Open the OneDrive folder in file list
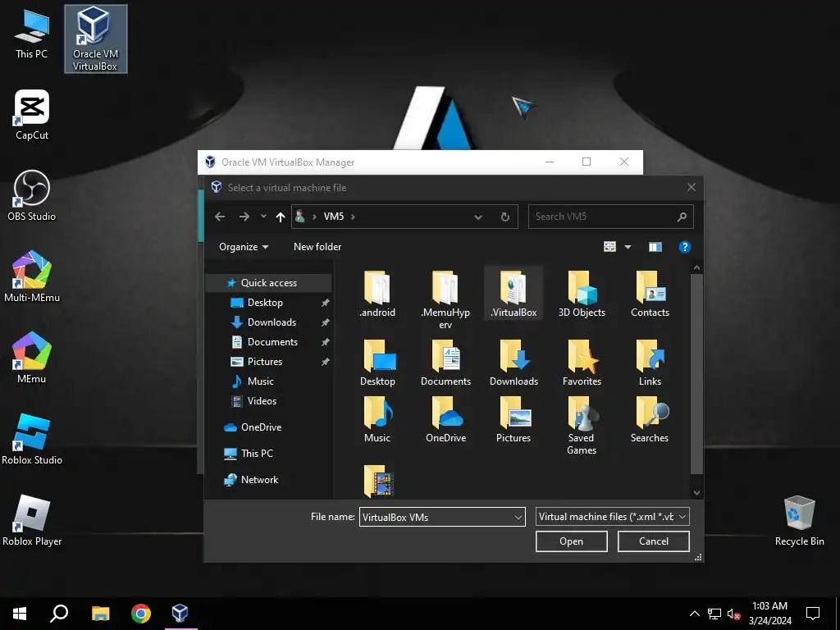 point(445,419)
